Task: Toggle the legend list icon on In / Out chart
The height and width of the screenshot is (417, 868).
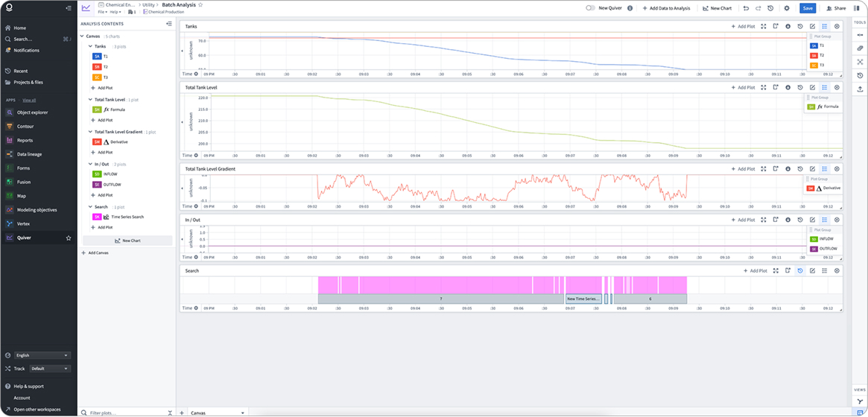Action: click(x=824, y=220)
